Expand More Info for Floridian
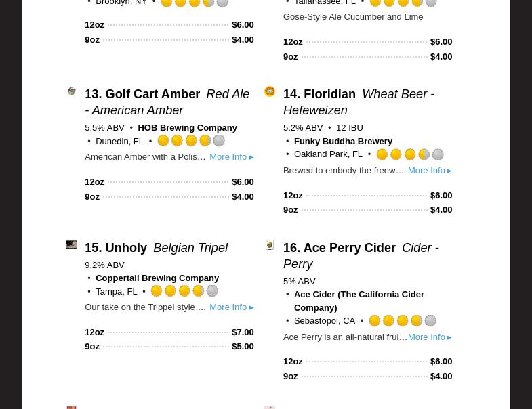The height and width of the screenshot is (409, 532). 429,171
